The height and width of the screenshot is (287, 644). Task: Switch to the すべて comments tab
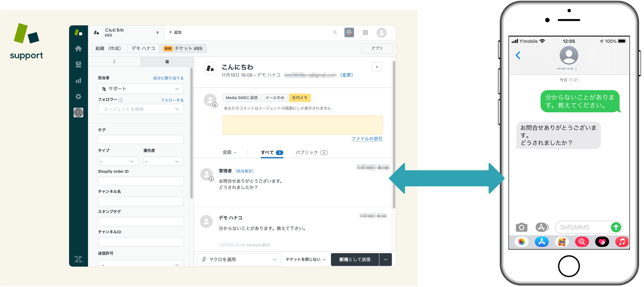[x=272, y=152]
